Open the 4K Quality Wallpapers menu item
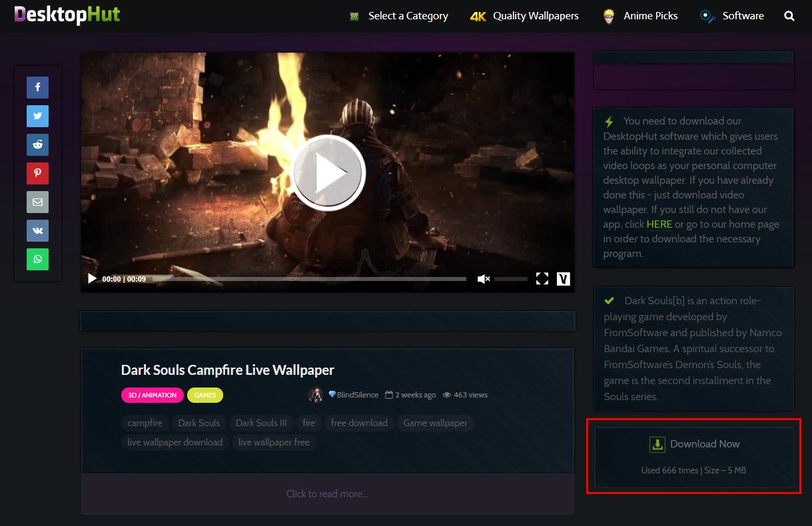 pos(524,16)
